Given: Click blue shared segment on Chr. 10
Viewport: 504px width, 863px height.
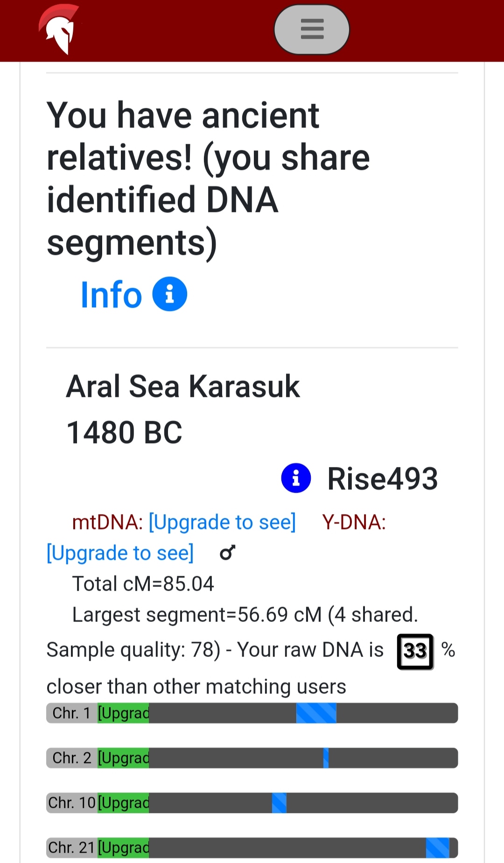Looking at the screenshot, I should tap(279, 803).
